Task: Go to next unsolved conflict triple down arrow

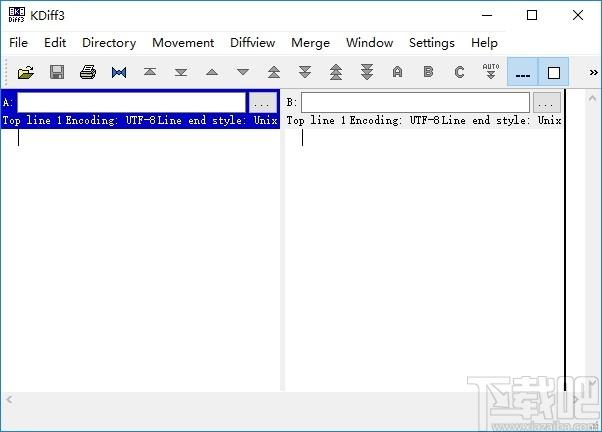Action: pyautogui.click(x=367, y=72)
